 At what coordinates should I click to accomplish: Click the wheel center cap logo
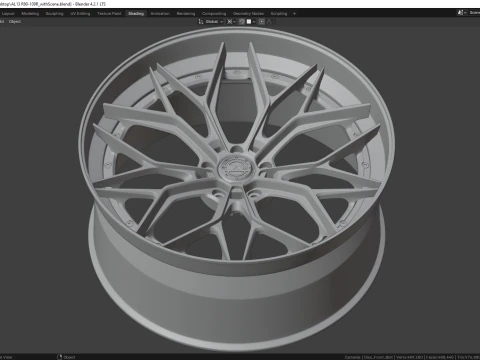coord(237,168)
